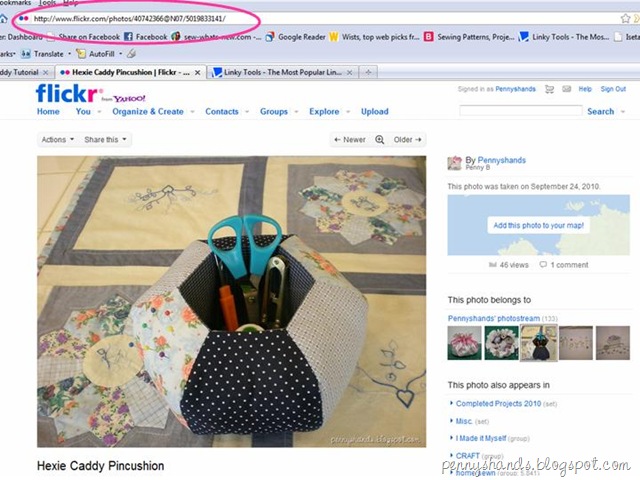The width and height of the screenshot is (640, 480).
Task: Close the Linky Tools tab
Action: pyautogui.click(x=350, y=72)
